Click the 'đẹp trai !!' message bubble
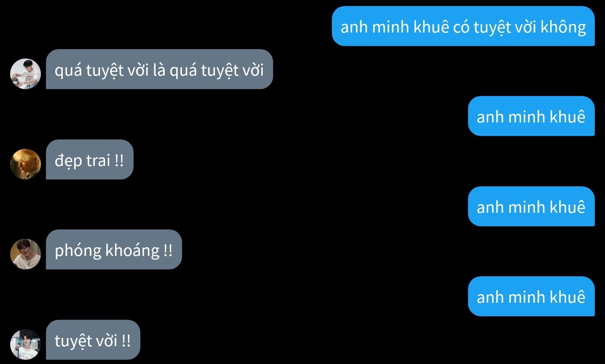This screenshot has height=364, width=605. tap(90, 160)
